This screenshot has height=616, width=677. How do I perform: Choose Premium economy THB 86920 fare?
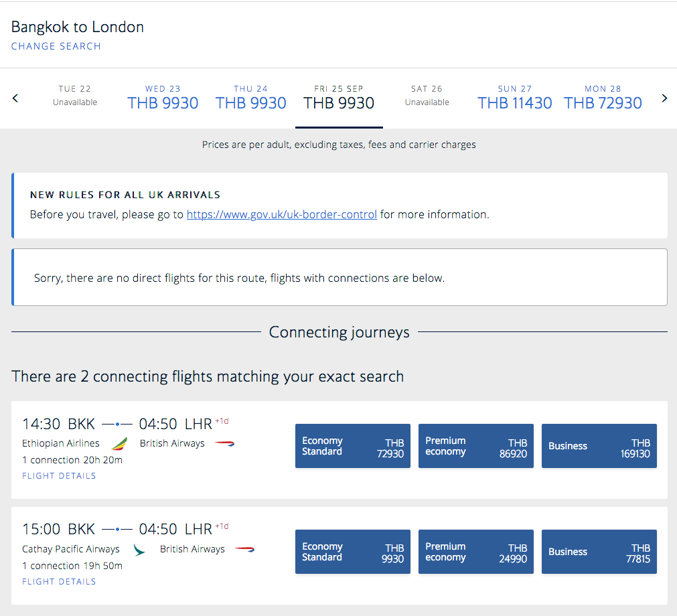tap(476, 446)
